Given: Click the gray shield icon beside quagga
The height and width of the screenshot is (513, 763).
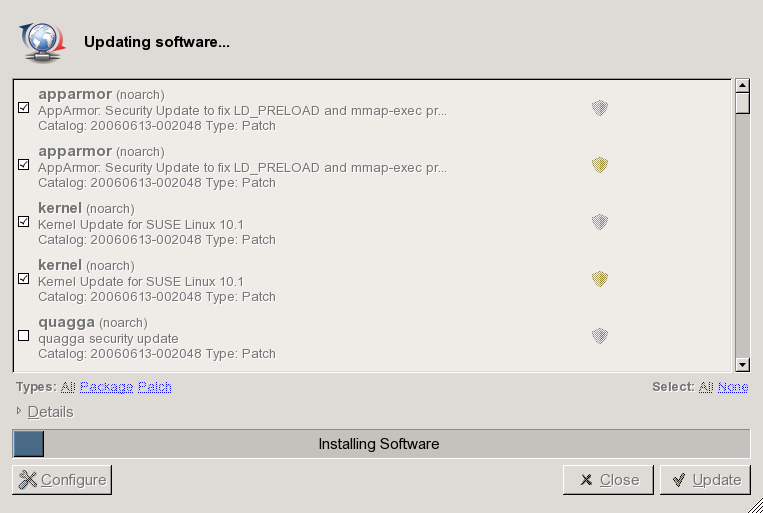Looking at the screenshot, I should (599, 336).
